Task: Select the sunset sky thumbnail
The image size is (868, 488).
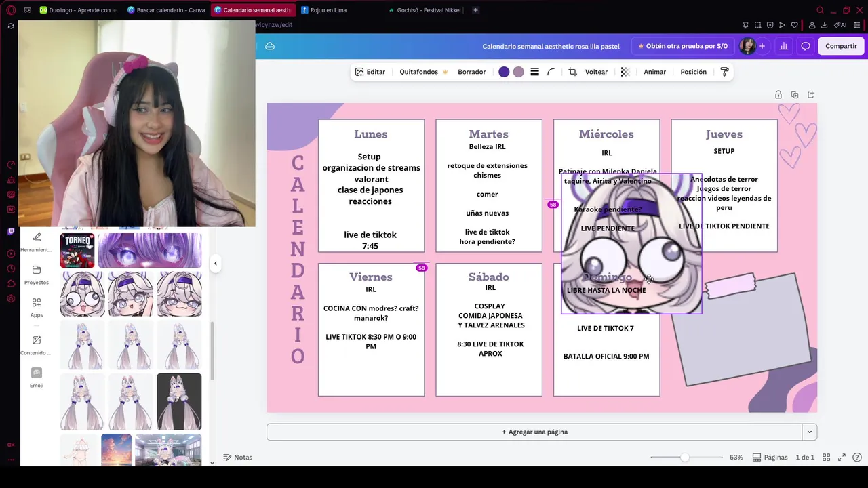Action: (116, 450)
